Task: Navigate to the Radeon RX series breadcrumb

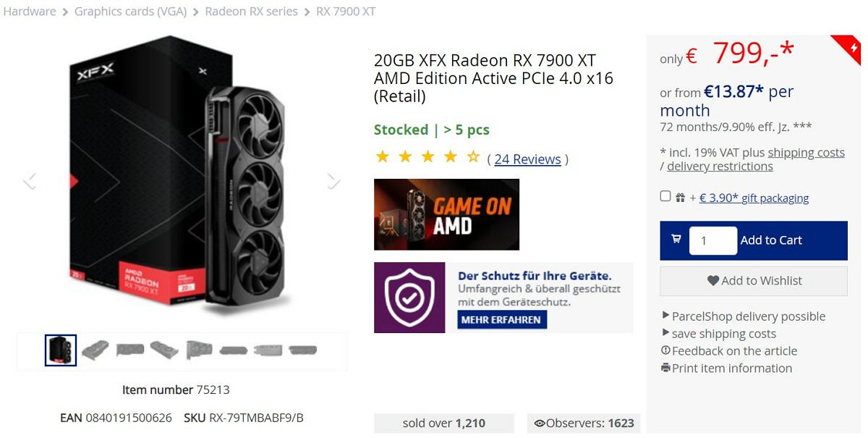Action: coord(251,12)
